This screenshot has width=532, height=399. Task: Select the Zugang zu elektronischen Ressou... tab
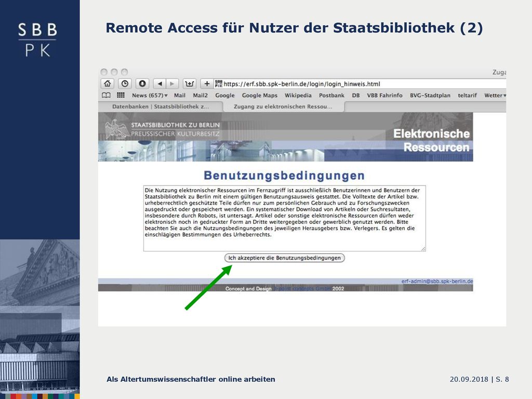coord(283,107)
